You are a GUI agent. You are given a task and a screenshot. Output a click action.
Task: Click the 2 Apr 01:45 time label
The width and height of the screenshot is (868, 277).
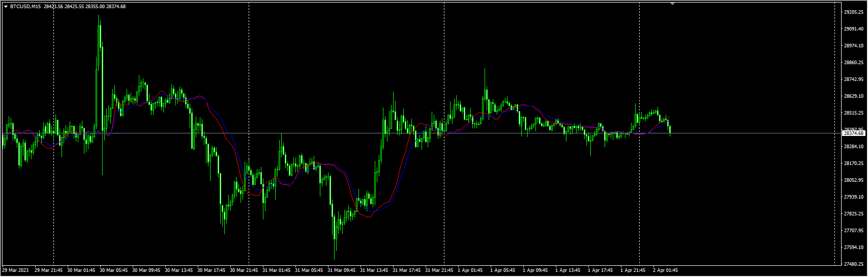[x=665, y=270]
